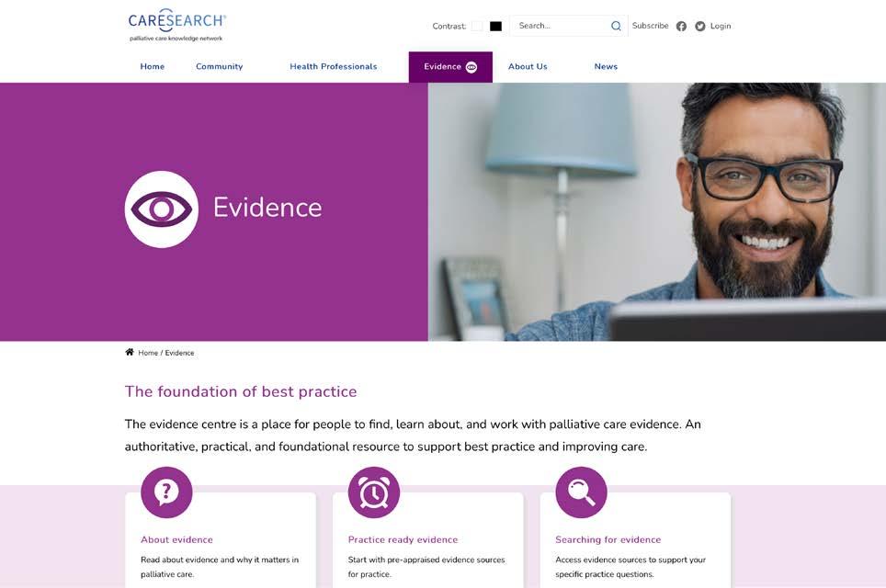This screenshot has width=886, height=588.
Task: Open the Evidence navigation menu
Action: click(450, 67)
